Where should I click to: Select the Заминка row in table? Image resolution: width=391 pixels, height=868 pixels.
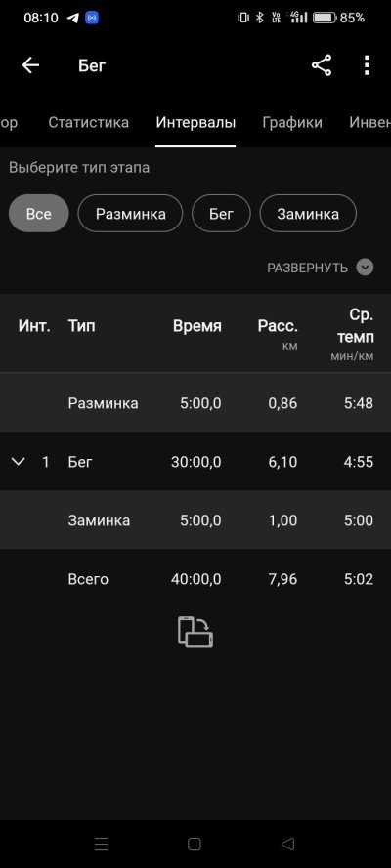coord(195,519)
